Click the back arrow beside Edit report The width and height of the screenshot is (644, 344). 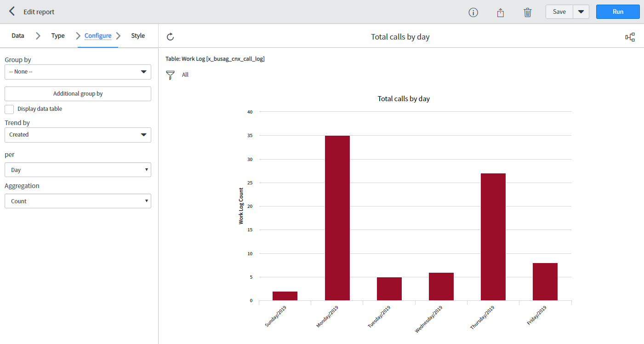12,11
